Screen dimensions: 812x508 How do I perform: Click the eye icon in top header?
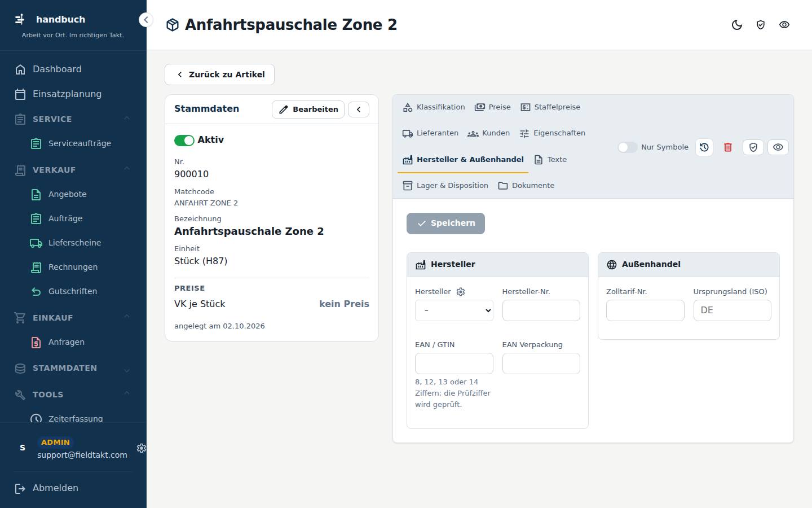coord(784,25)
